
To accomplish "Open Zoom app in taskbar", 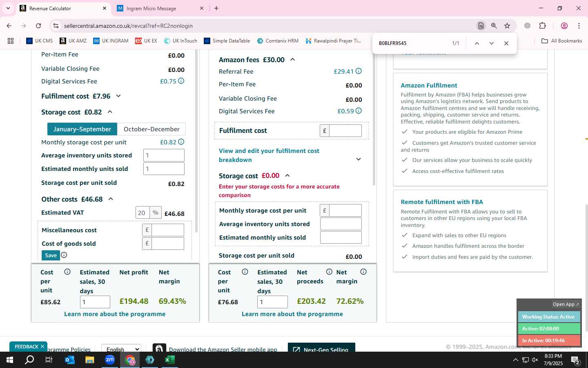I will coord(110,360).
